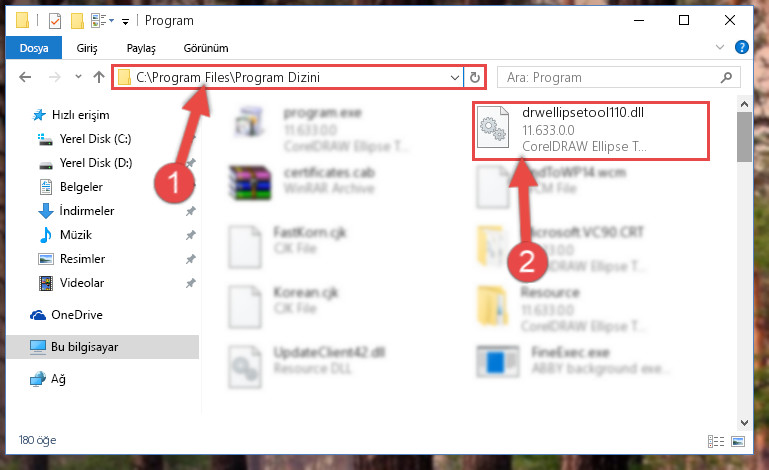This screenshot has width=769, height=470.
Task: Select the drwellipsetool110.dll file
Action: point(590,131)
